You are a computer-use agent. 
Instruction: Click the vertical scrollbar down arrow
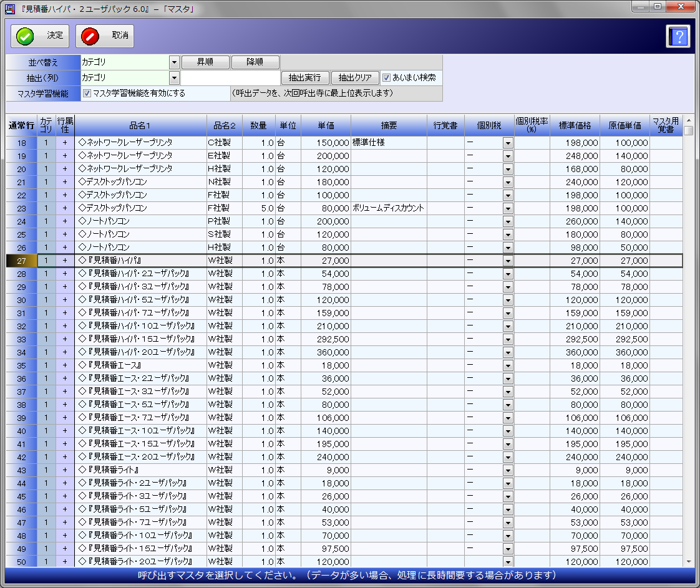(688, 562)
